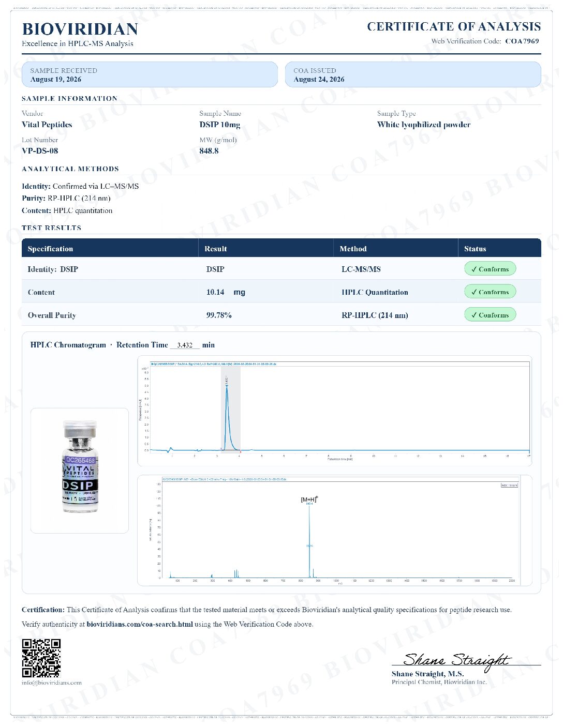Click the Conforms badge in Content row
This screenshot has height=728, width=563.
click(490, 292)
